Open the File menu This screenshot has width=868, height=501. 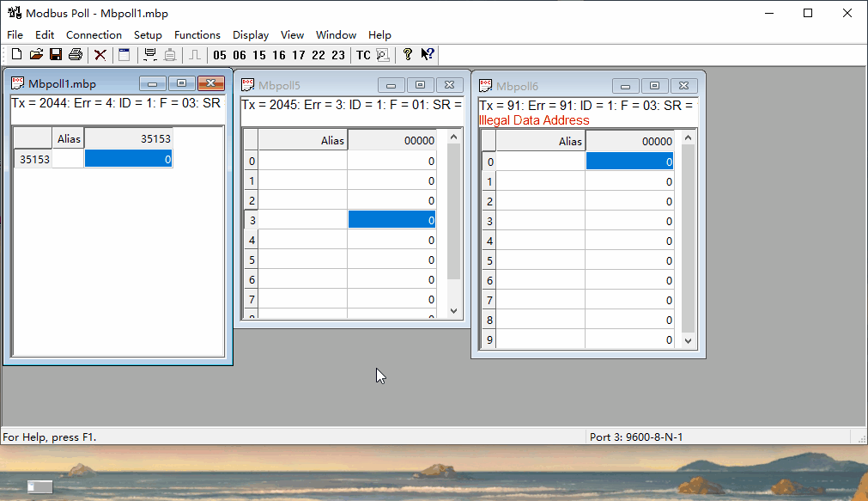15,35
